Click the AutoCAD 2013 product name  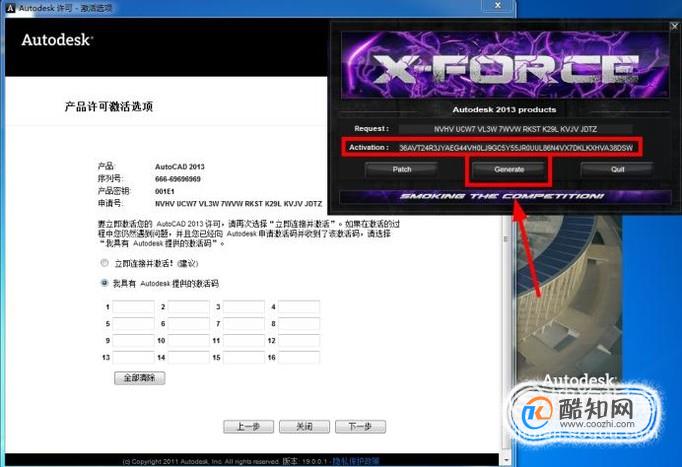click(180, 167)
